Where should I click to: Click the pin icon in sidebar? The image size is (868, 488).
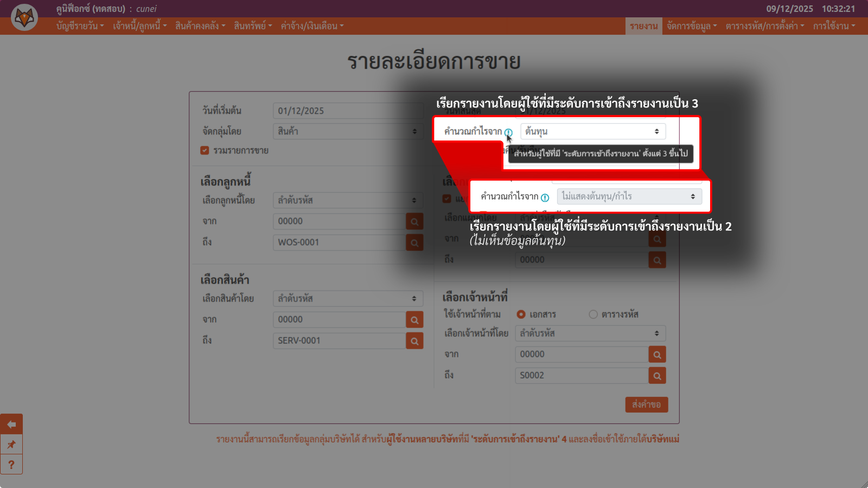pos(11,445)
